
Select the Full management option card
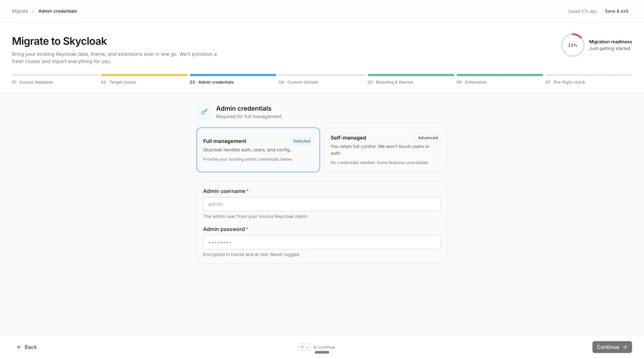258,150
